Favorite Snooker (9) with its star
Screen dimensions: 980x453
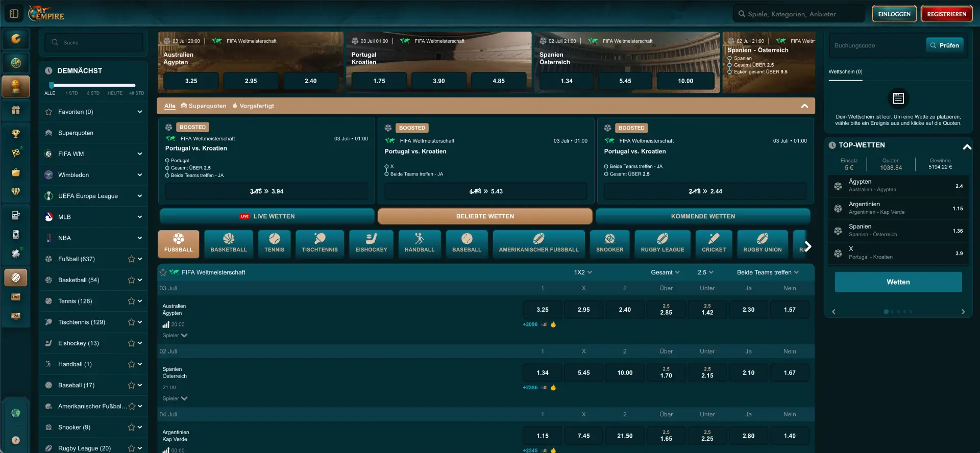pos(131,427)
